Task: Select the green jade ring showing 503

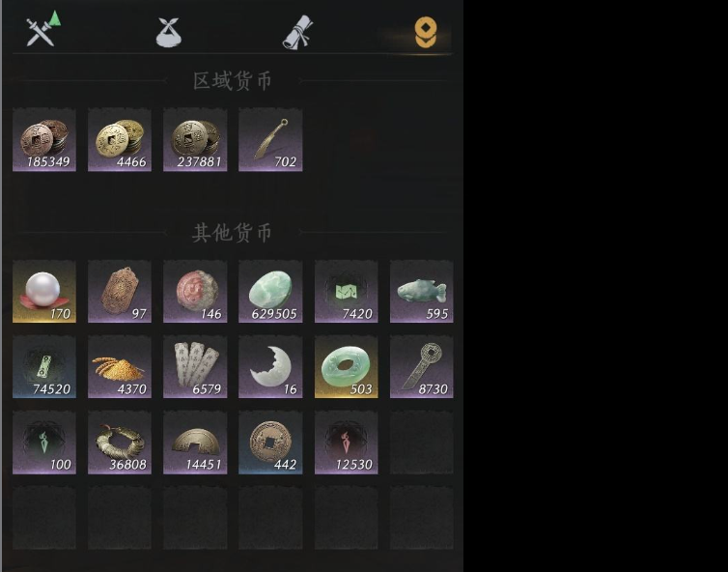Action: tap(347, 366)
